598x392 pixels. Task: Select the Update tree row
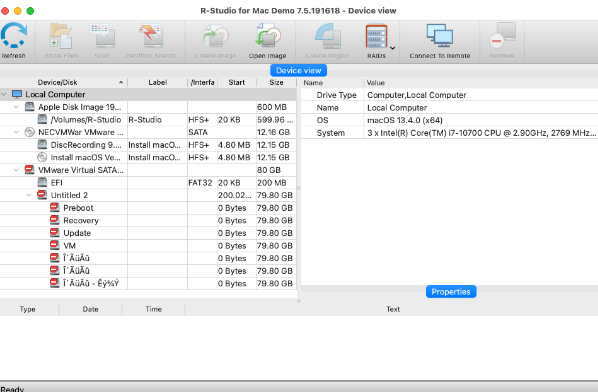click(x=148, y=233)
